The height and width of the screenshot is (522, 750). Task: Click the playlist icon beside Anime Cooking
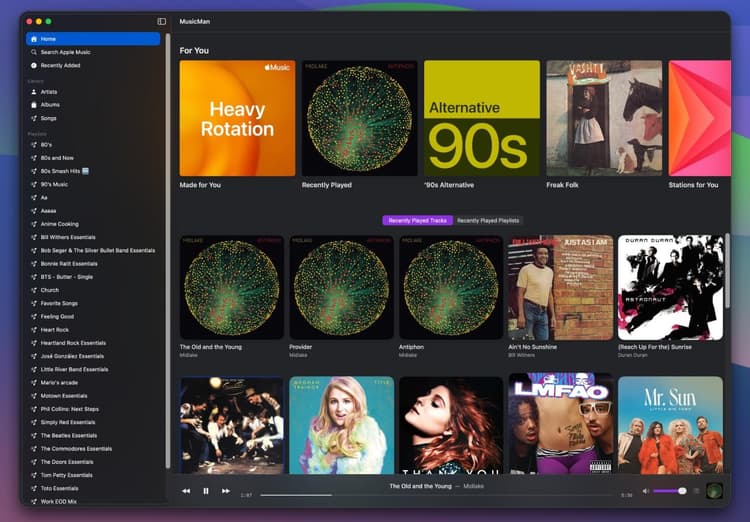[34, 224]
